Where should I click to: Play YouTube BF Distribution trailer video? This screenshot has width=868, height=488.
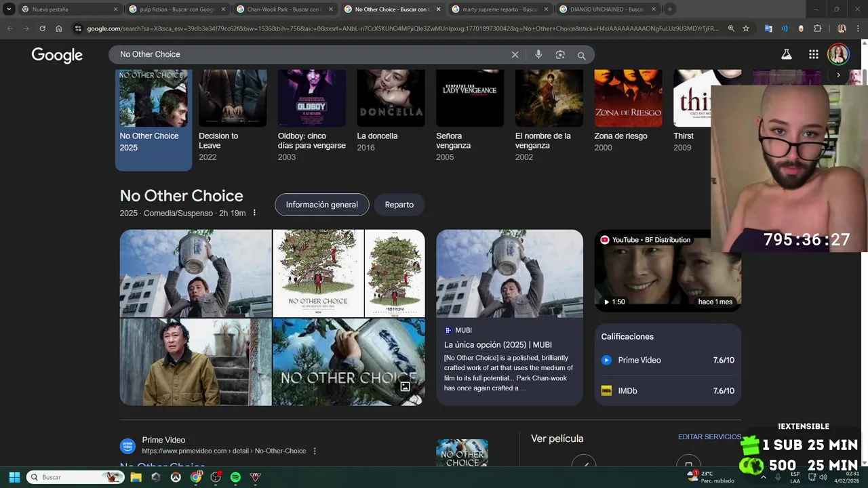click(668, 270)
